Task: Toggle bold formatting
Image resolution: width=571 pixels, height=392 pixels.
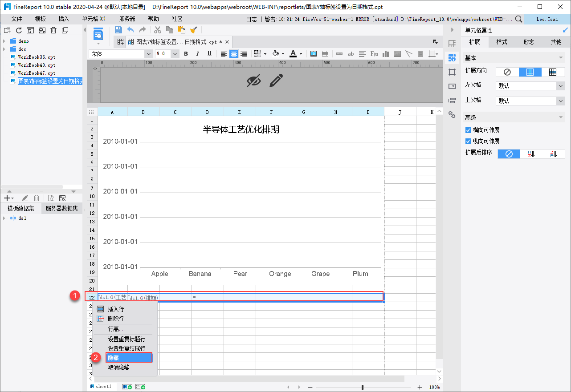Action: pyautogui.click(x=186, y=54)
